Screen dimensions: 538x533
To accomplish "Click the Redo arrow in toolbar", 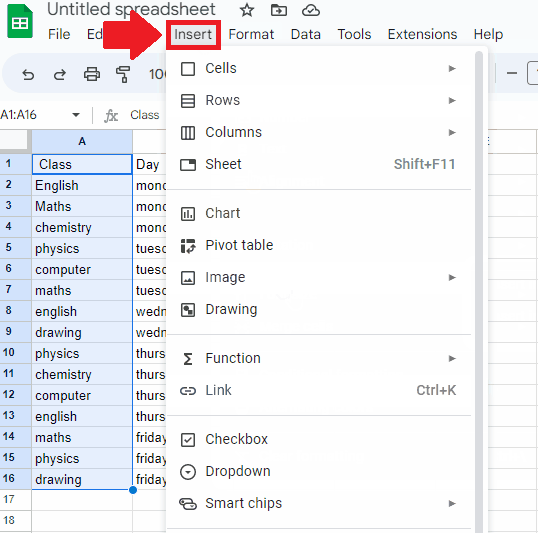I will pyautogui.click(x=60, y=74).
